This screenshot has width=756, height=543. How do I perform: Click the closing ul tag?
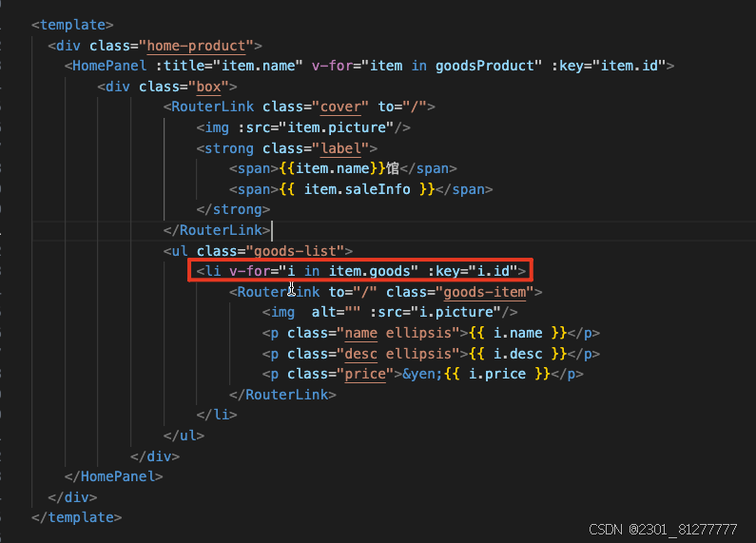(184, 436)
